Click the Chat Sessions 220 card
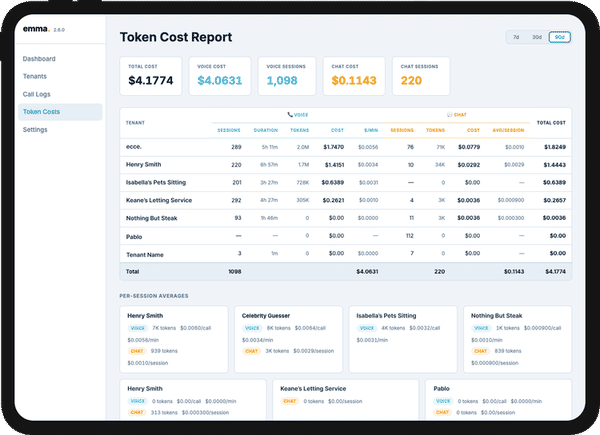Viewport: 600px width, 435px height. [x=421, y=76]
